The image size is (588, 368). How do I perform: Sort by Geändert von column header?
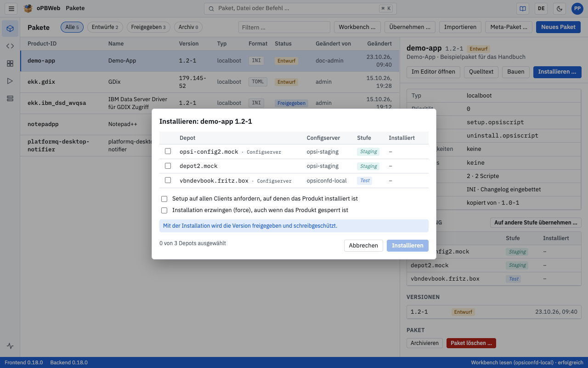(333, 44)
